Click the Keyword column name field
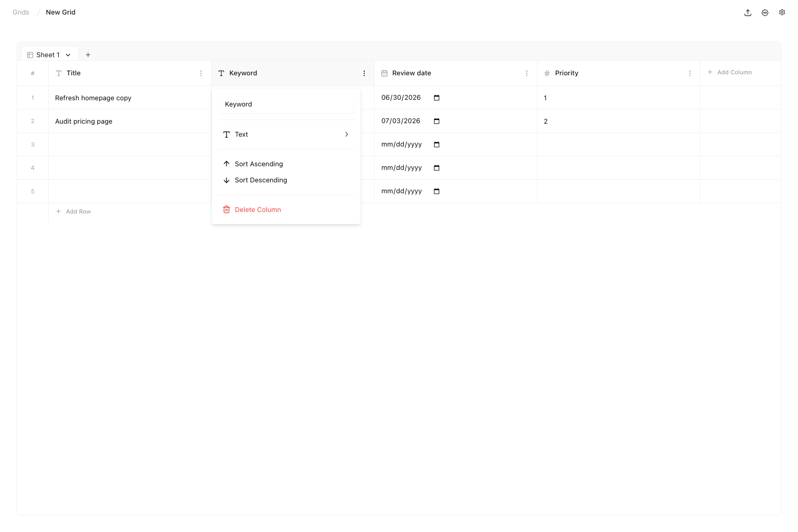The width and height of the screenshot is (798, 532). coord(286,104)
